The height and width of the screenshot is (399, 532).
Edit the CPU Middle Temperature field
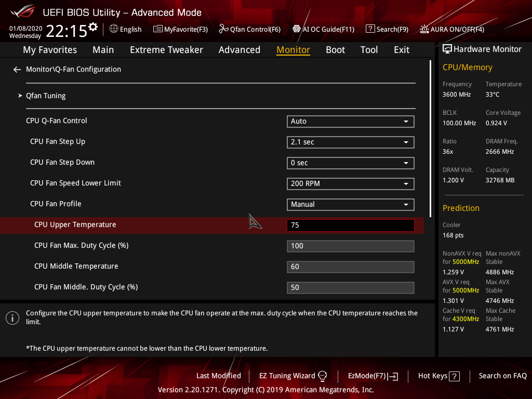click(351, 267)
